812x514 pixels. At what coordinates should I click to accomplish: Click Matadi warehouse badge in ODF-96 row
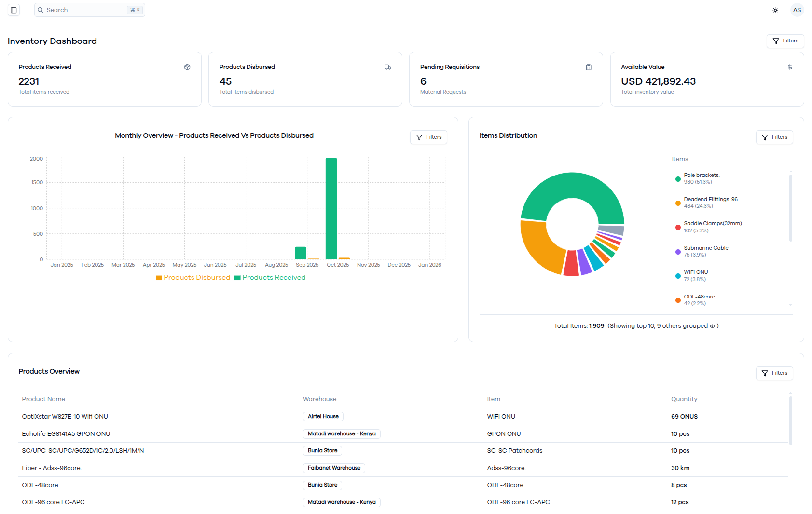(342, 502)
